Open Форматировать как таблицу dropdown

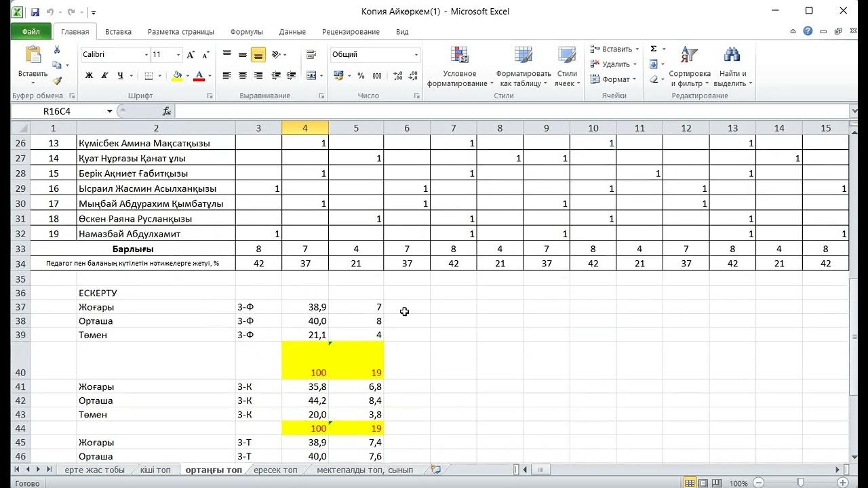[524, 66]
